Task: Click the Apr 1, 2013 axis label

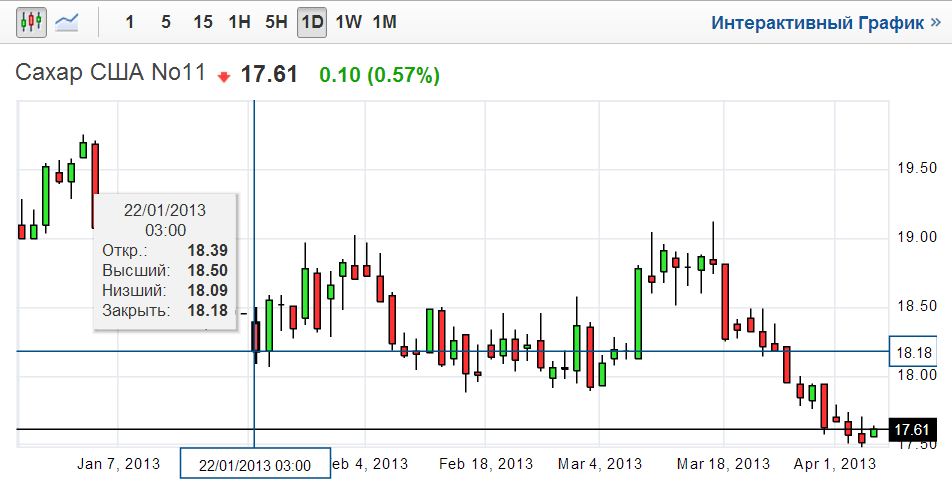Action: pyautogui.click(x=835, y=464)
